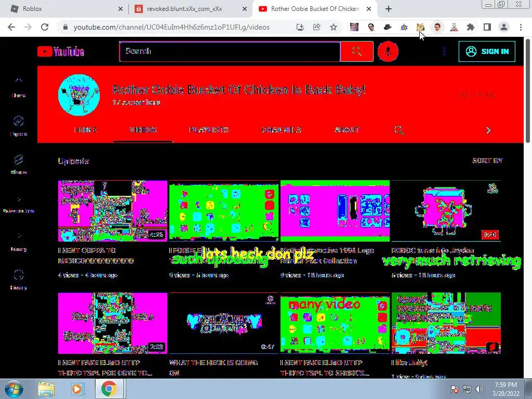Open the Chrome profile avatar

(504, 27)
